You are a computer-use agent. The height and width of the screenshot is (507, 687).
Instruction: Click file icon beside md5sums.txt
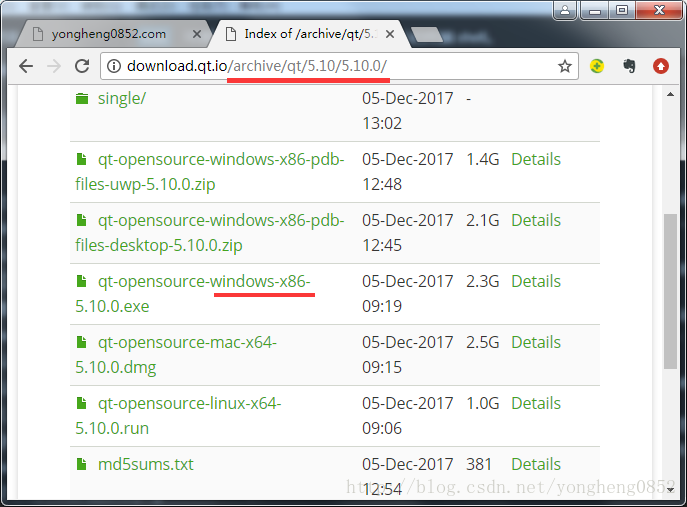[81, 464]
